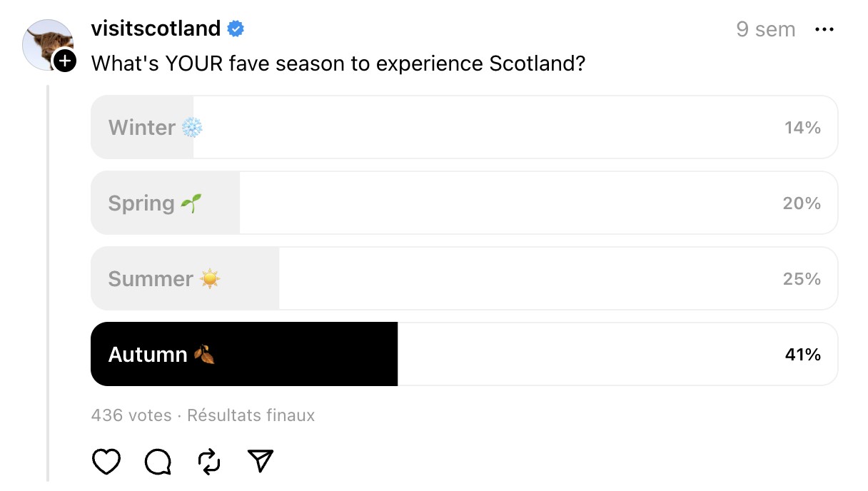868x491 pixels.
Task: Click the snowflake emoji beside Winter
Action: (192, 128)
